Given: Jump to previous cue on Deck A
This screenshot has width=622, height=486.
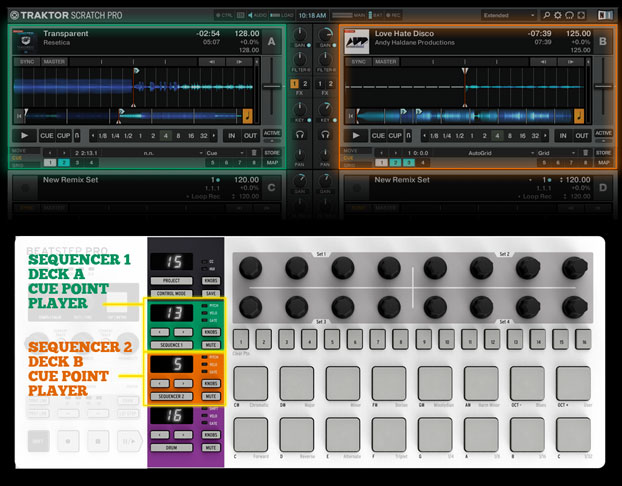Looking at the screenshot, I should point(50,153).
